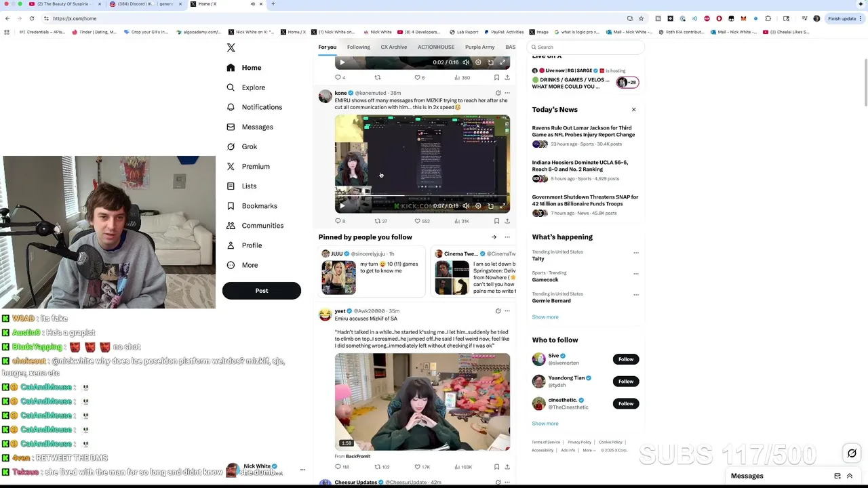Viewport: 868px width, 488px height.
Task: Close the Today's News panel
Action: [634, 109]
